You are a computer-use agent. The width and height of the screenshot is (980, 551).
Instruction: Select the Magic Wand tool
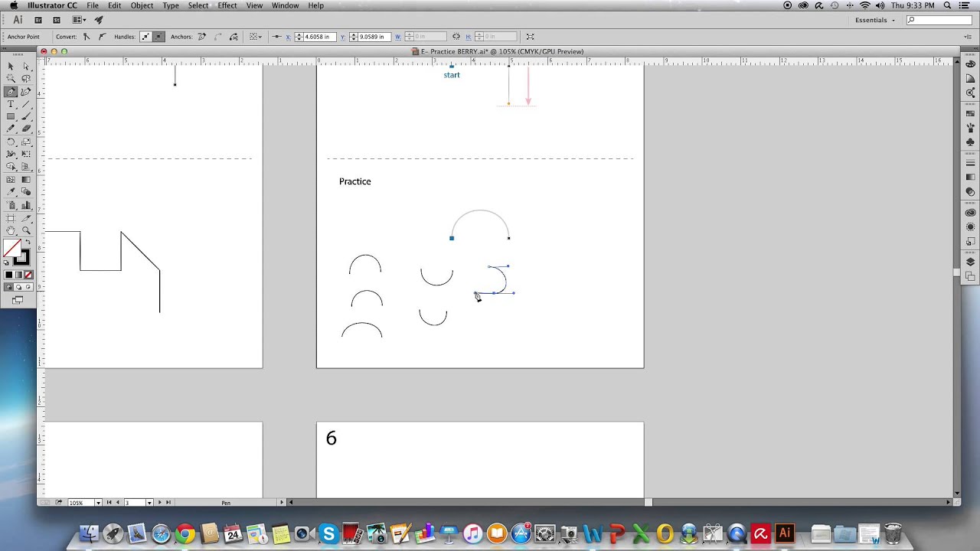[11, 78]
